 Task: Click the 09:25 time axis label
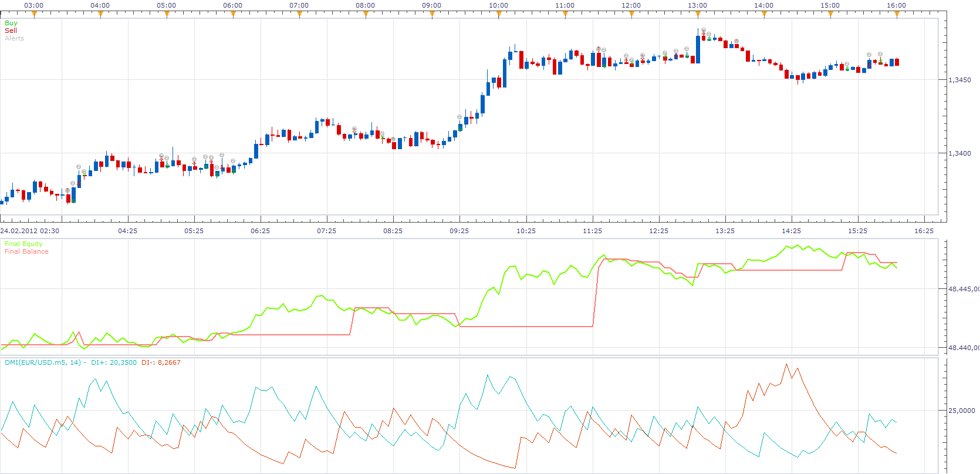tap(459, 231)
